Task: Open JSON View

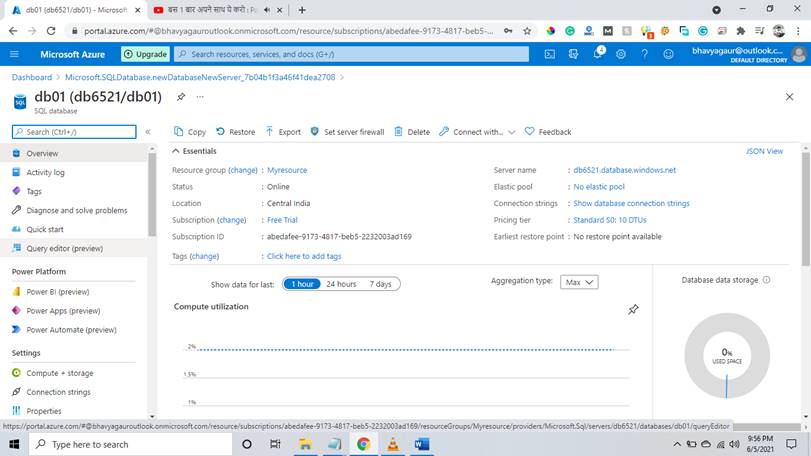Action: (x=764, y=151)
